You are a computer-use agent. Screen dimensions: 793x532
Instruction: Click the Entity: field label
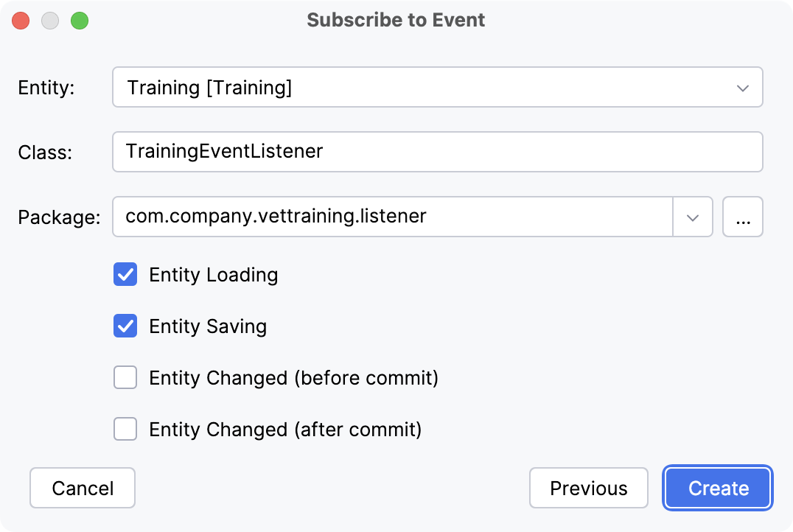point(46,88)
